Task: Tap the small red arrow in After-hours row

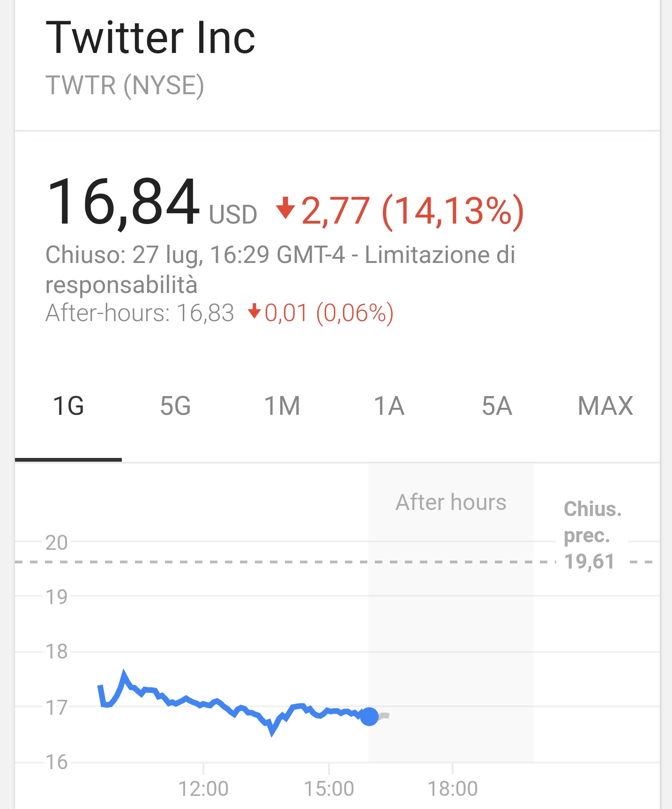Action: pyautogui.click(x=254, y=311)
